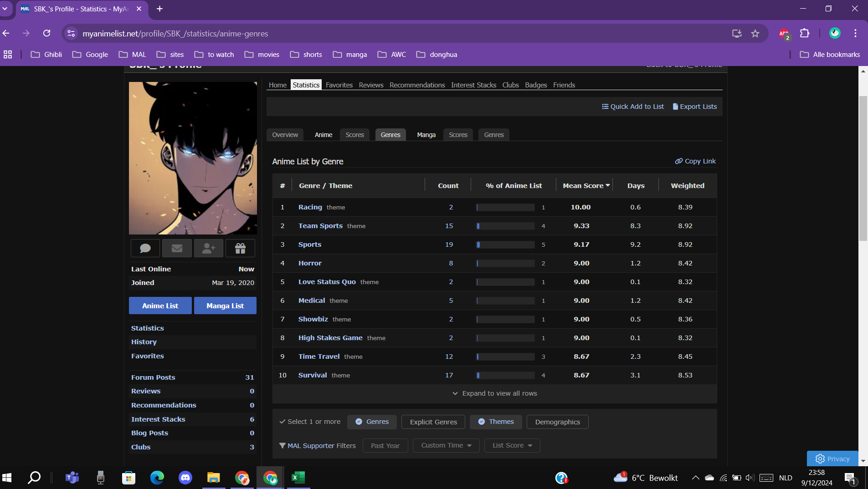Click the Export Lists file icon
Screen dimensions: 868x489
coord(675,107)
